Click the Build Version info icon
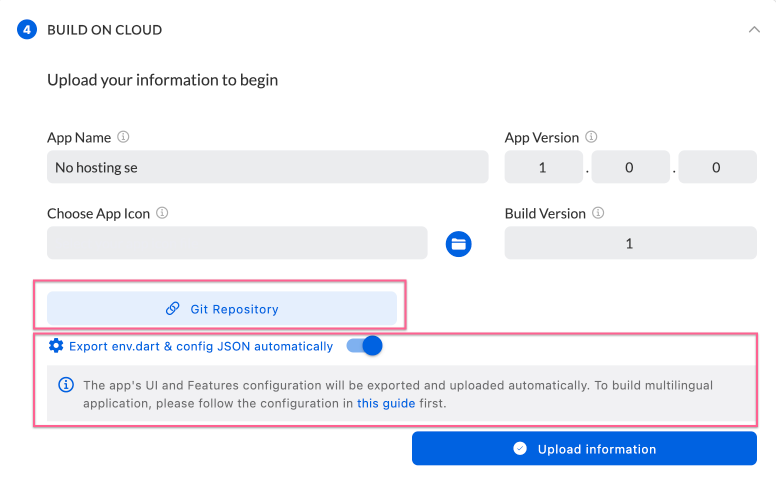Image resolution: width=776 pixels, height=489 pixels. coord(598,213)
